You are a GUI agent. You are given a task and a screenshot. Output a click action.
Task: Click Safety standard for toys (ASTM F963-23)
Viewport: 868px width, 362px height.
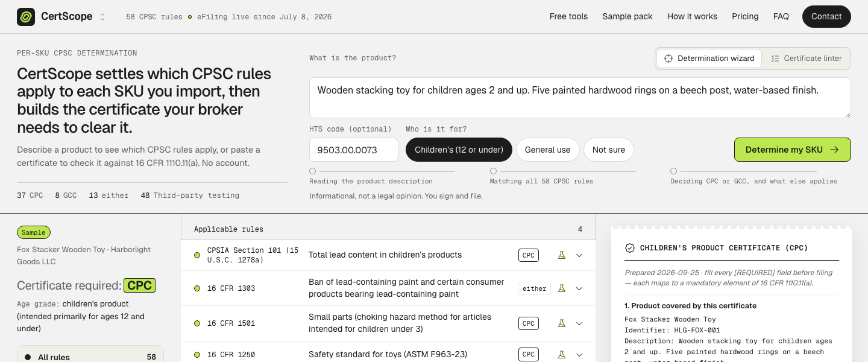[x=388, y=355]
